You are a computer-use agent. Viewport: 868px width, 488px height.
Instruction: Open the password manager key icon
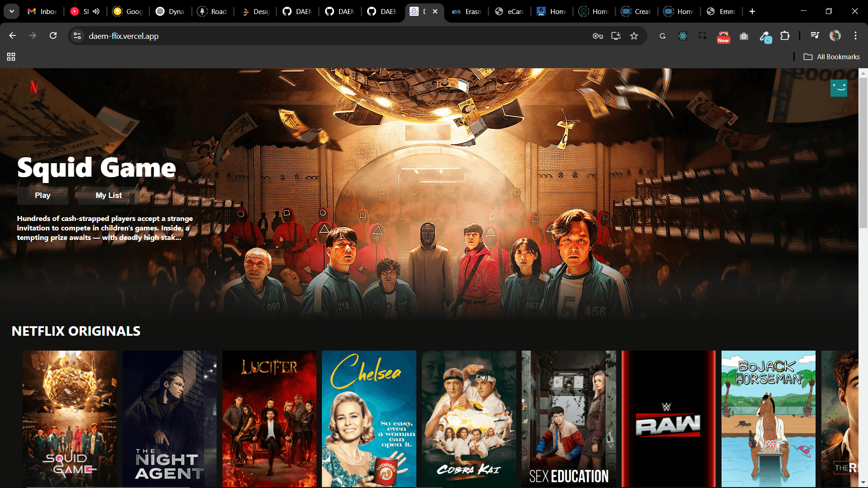click(x=598, y=36)
